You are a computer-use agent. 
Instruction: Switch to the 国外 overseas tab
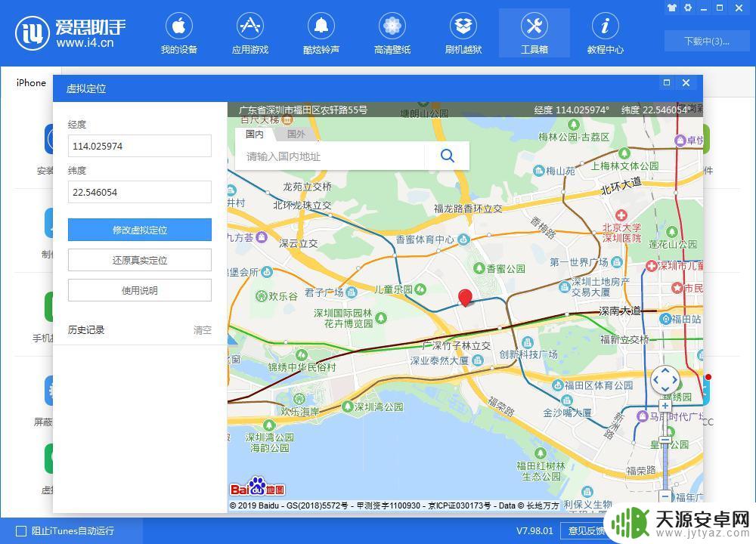pos(296,134)
